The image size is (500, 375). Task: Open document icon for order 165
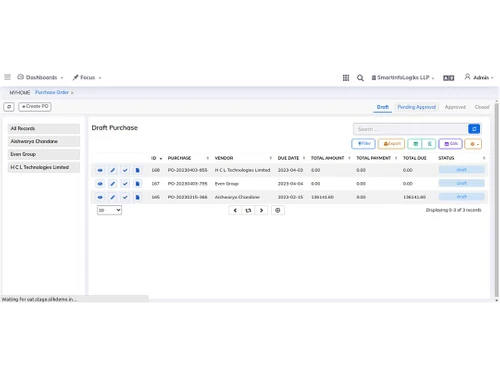137,197
